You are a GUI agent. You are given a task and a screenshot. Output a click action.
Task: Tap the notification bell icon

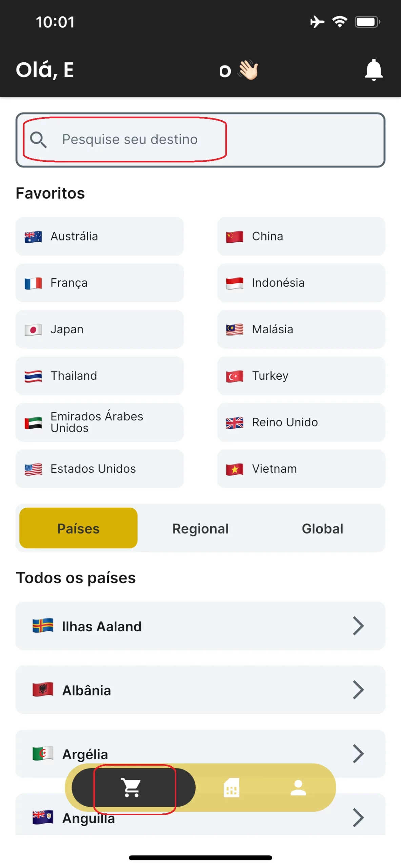(x=373, y=70)
